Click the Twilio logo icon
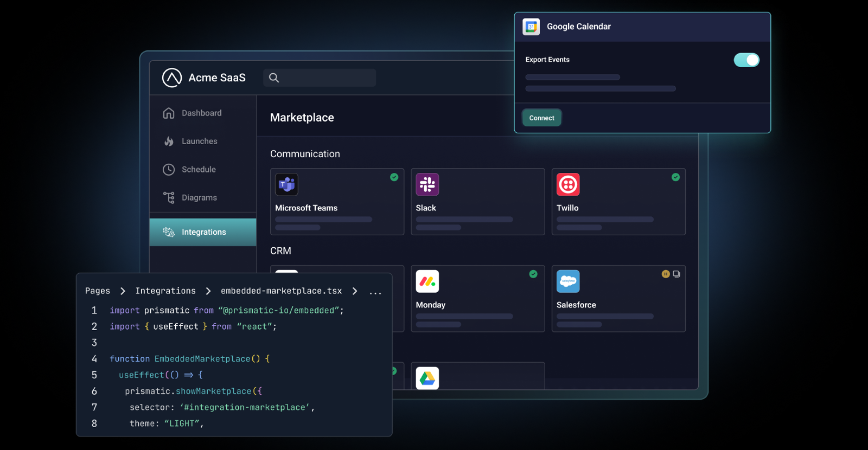 click(568, 184)
